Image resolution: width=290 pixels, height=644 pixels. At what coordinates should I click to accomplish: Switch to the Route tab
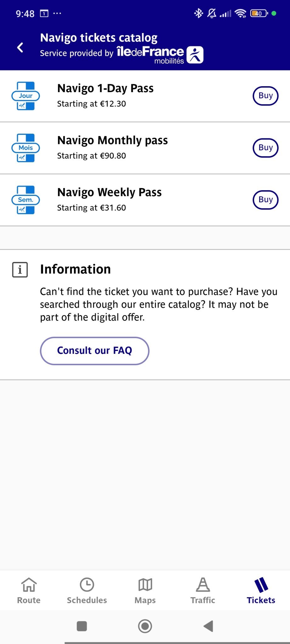(x=29, y=591)
